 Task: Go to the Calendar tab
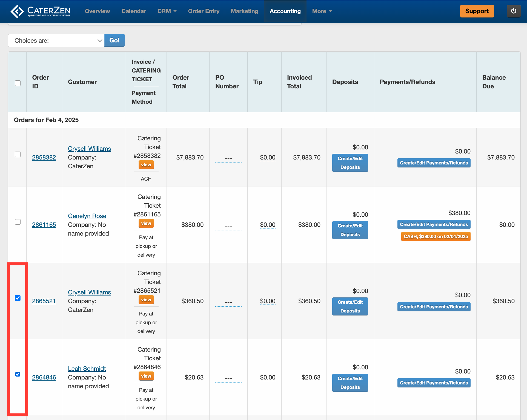tap(134, 11)
